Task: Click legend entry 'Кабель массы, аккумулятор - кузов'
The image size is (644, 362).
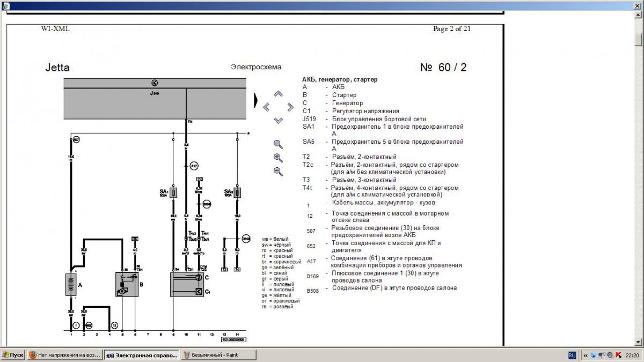Action: click(384, 203)
